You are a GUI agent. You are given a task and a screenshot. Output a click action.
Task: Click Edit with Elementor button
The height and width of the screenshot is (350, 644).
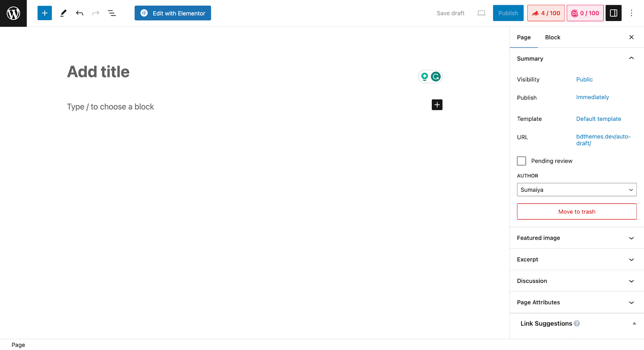[173, 13]
